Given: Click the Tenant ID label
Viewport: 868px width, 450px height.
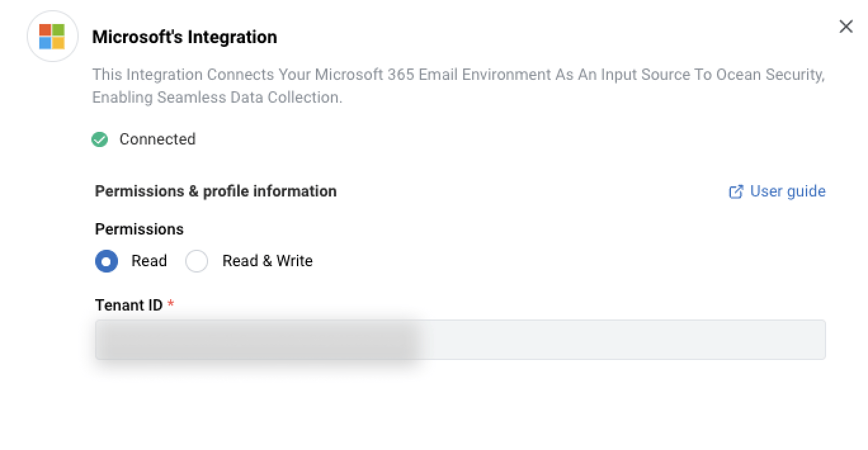Looking at the screenshot, I should 129,305.
